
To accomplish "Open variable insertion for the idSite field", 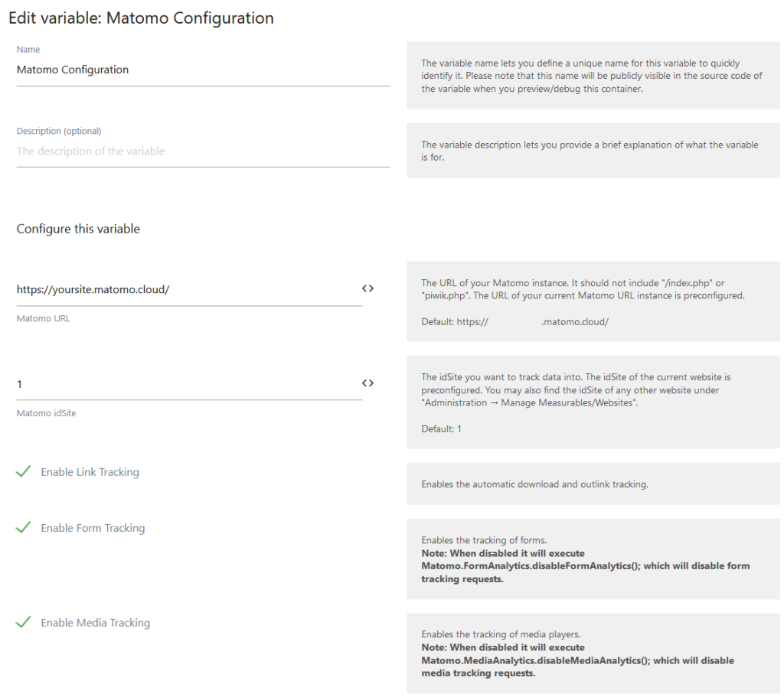I will 367,383.
